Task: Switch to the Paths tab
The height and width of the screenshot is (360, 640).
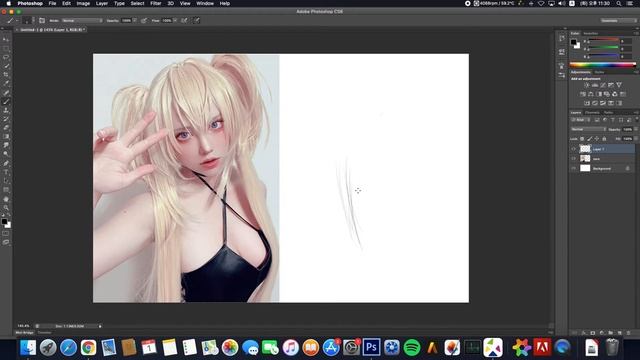Action: click(x=608, y=113)
